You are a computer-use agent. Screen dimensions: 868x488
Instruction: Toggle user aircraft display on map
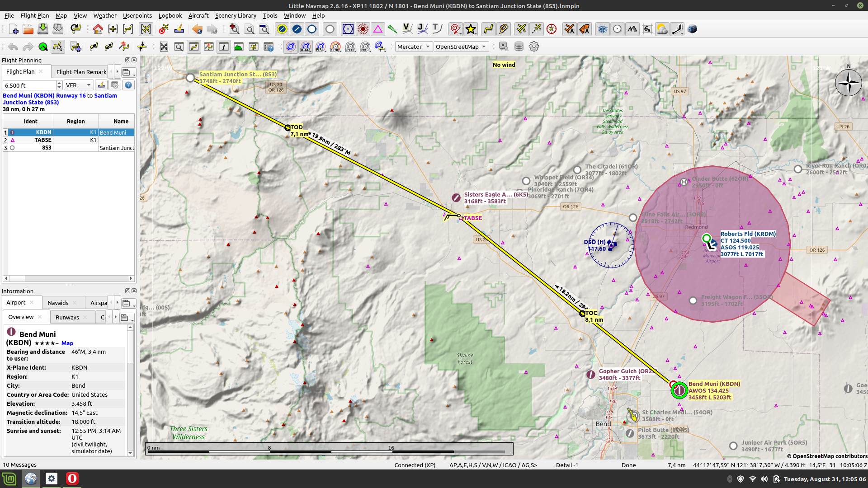[x=521, y=29]
